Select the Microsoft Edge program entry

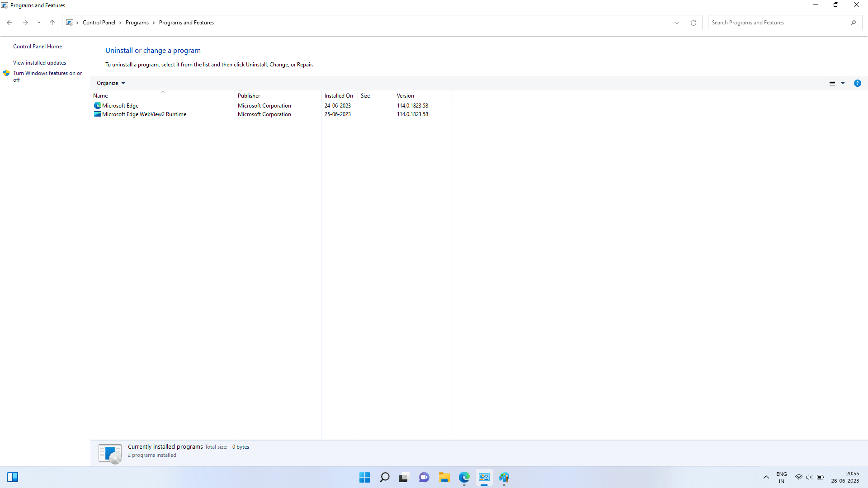click(120, 106)
